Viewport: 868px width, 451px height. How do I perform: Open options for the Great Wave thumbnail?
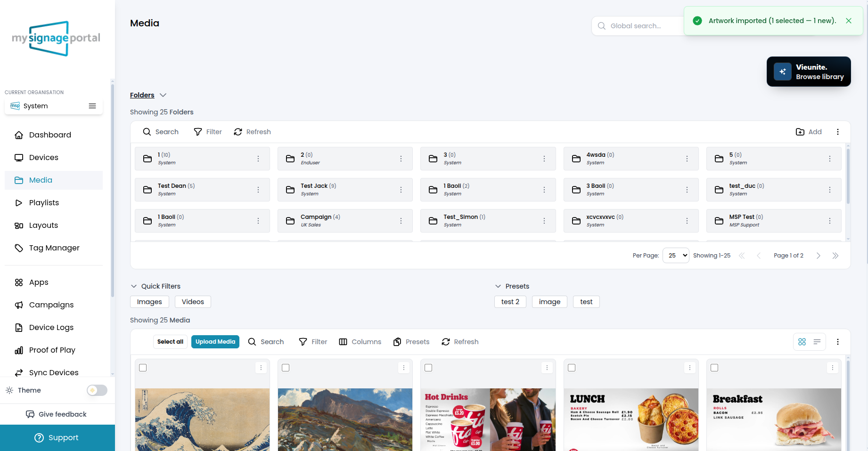point(261,368)
